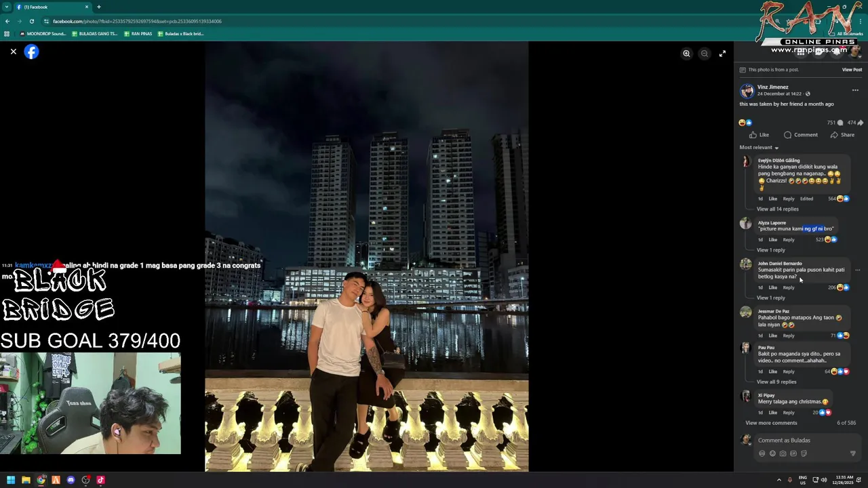868x488 pixels.
Task: Attach a photo to the comment
Action: tap(783, 453)
